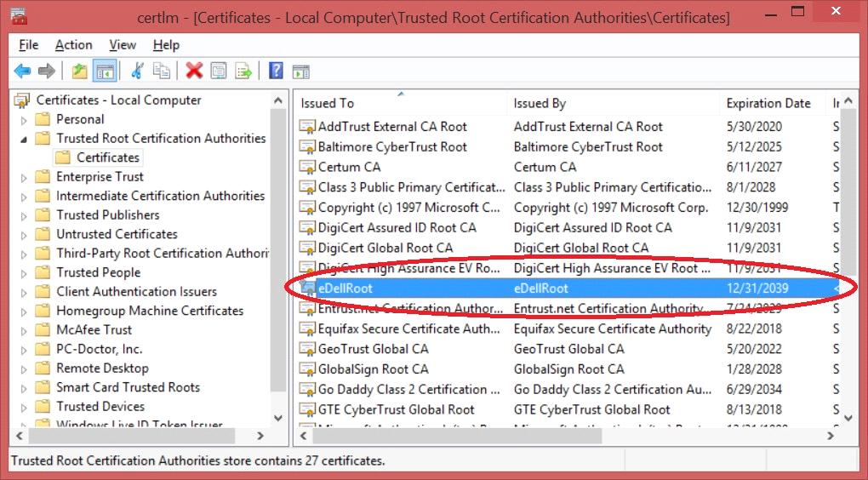Click the 8/1/2028 expiration date cell
This screenshot has width=868, height=480.
point(751,188)
